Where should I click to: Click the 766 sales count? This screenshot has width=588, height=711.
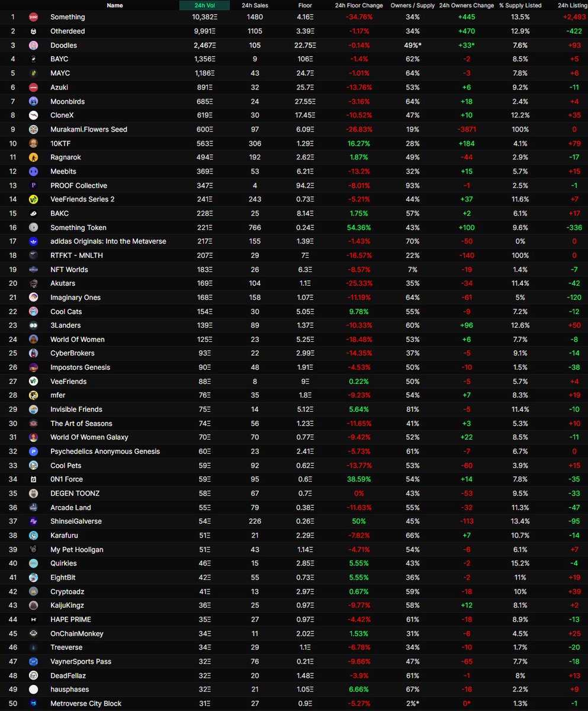pyautogui.click(x=255, y=228)
